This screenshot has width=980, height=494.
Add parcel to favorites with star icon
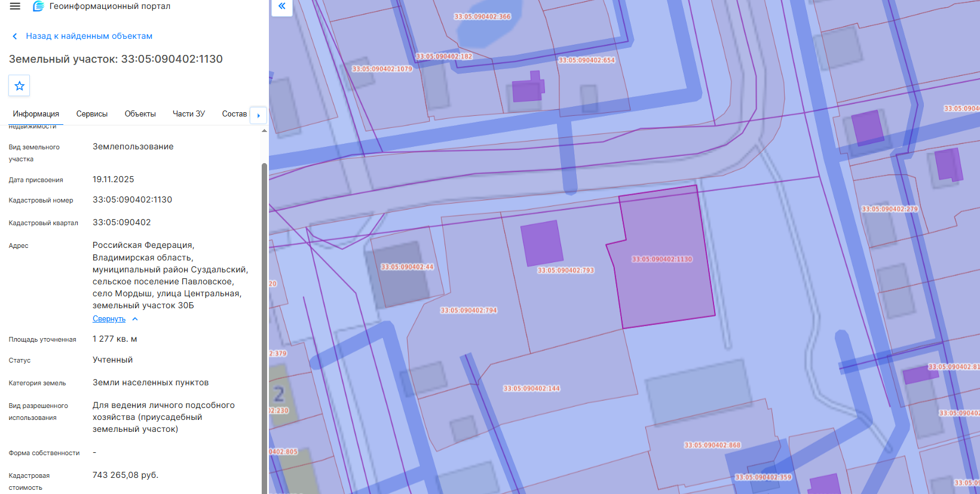19,85
